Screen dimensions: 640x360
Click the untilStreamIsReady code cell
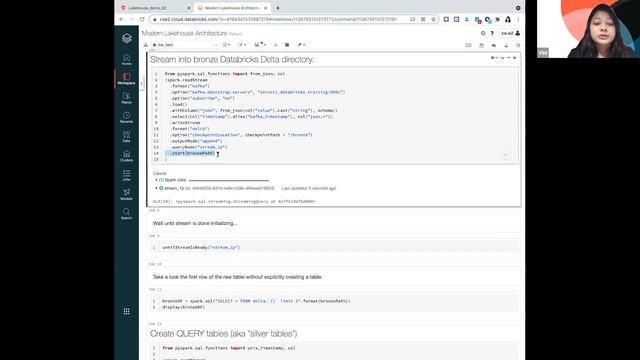(334, 247)
